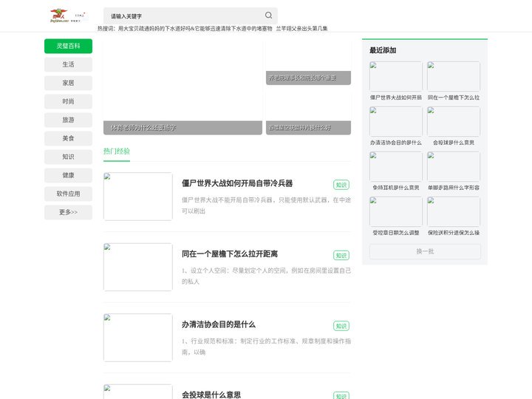Click sidebar caption 保险送积分退保怎么操
This screenshot has height=399, width=532.
tap(453, 233)
